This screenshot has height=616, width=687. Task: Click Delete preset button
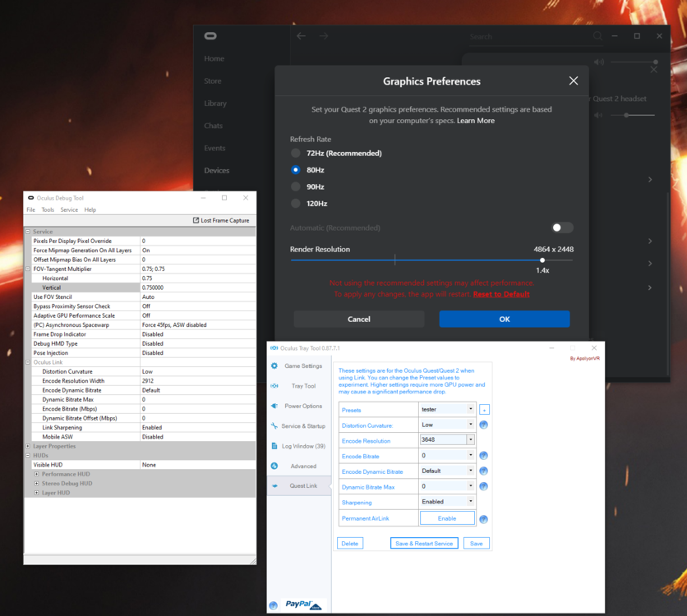[x=349, y=544]
